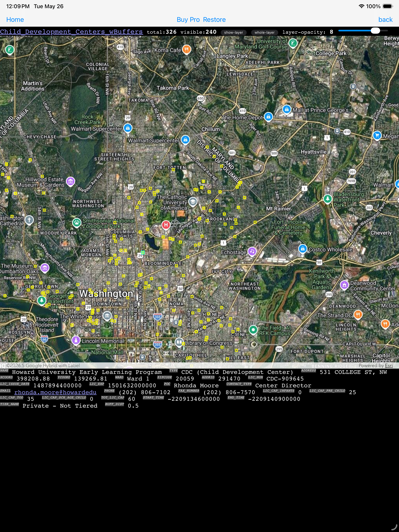Tap the battery indicator in status bar
Screen dimensions: 399x532
click(x=388, y=6)
